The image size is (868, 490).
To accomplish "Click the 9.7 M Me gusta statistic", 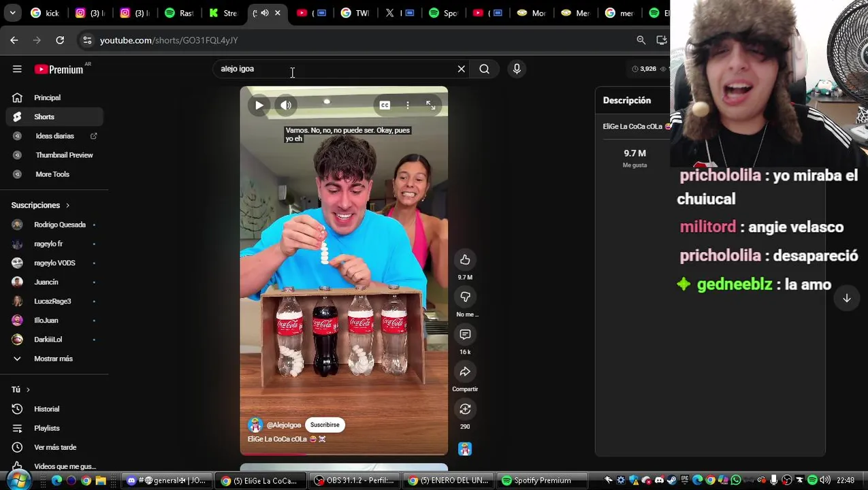I will point(634,158).
